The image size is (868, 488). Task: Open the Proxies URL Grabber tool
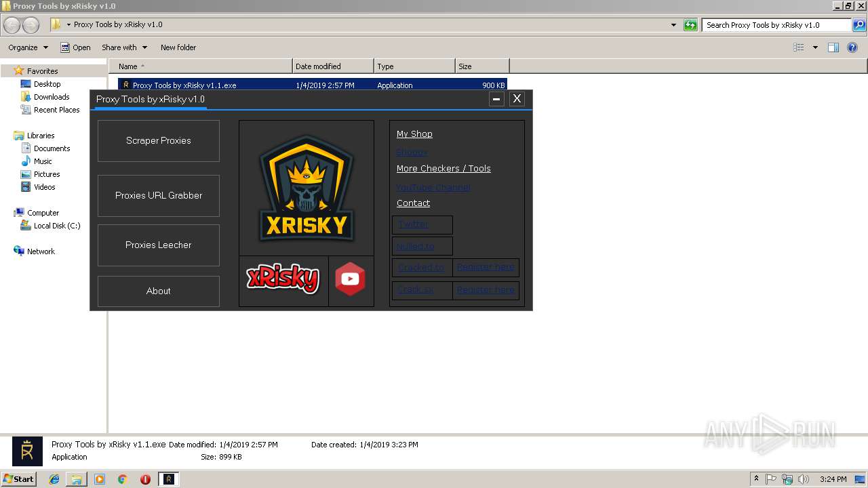[x=159, y=196]
